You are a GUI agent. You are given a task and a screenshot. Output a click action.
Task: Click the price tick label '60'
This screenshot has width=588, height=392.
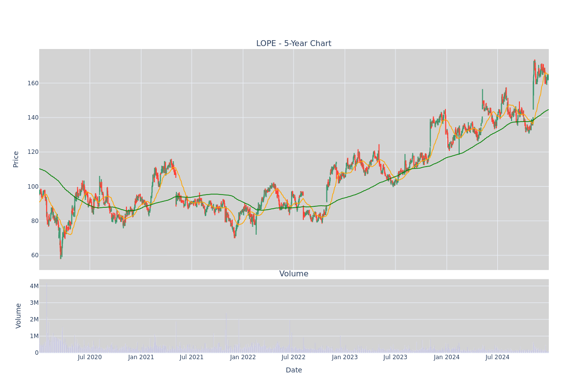(x=35, y=255)
